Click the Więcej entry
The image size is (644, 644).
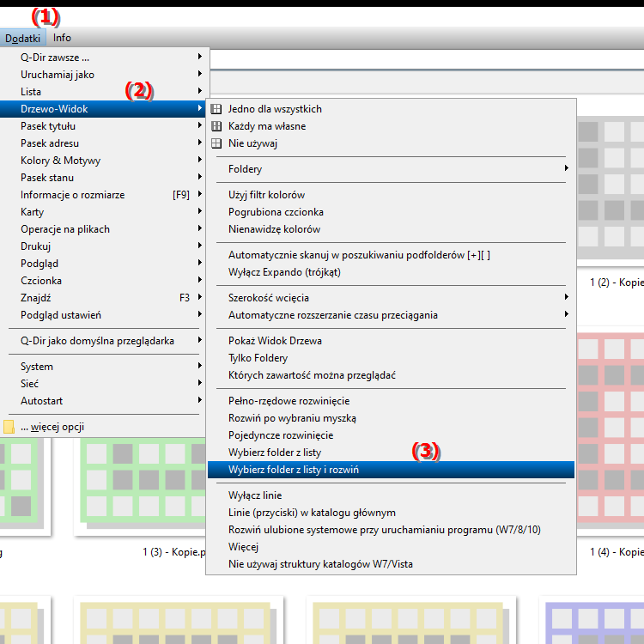pos(391,547)
